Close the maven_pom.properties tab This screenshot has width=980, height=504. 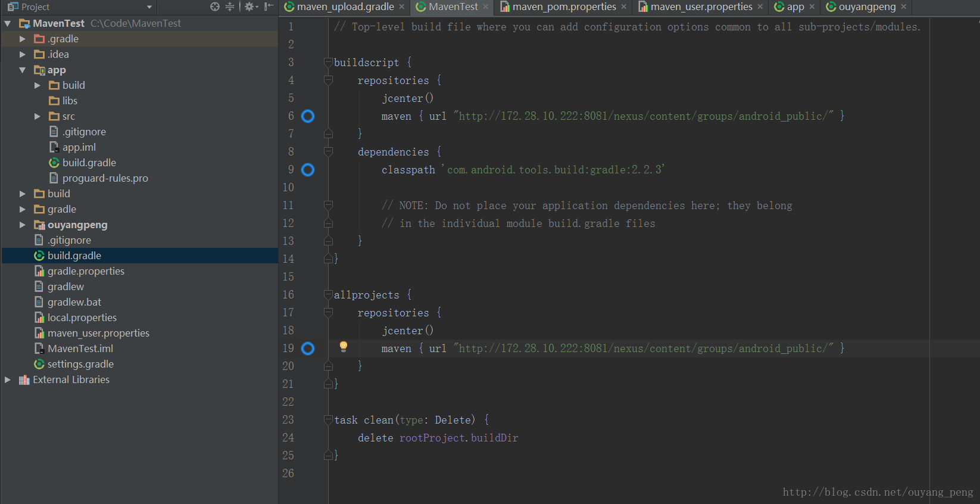[624, 7]
